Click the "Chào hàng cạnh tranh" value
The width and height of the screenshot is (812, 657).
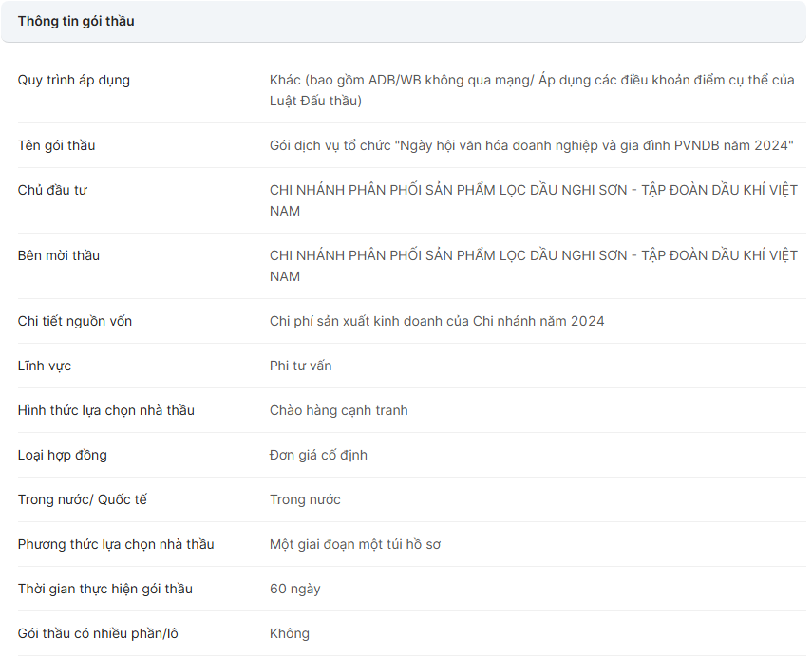pos(338,410)
